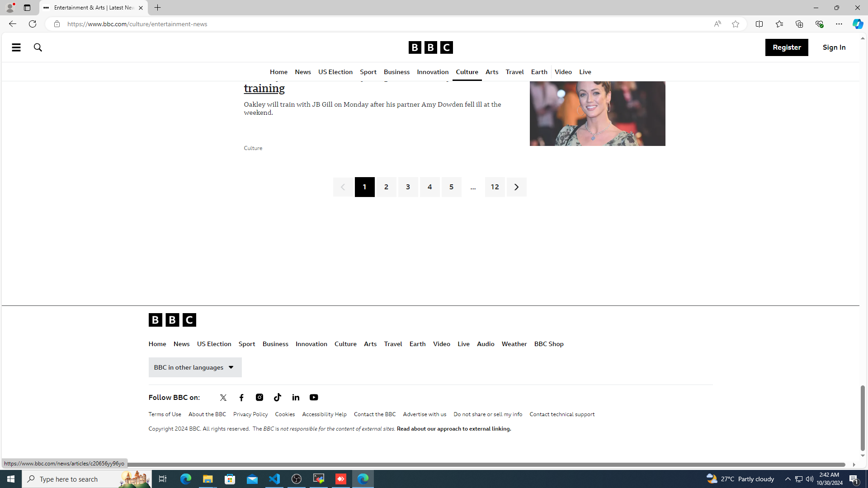The height and width of the screenshot is (488, 868).
Task: Expand BBC in other languages dropdown
Action: [x=195, y=367]
